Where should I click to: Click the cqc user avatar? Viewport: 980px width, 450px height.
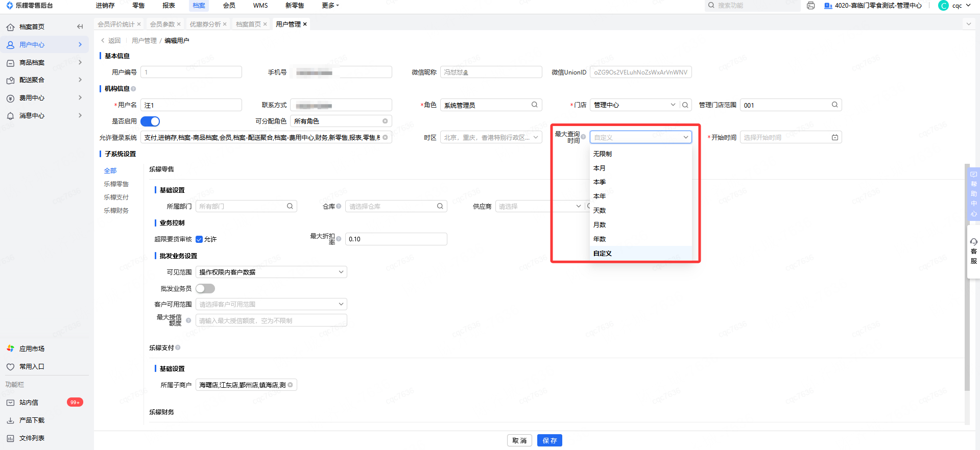(x=943, y=6)
